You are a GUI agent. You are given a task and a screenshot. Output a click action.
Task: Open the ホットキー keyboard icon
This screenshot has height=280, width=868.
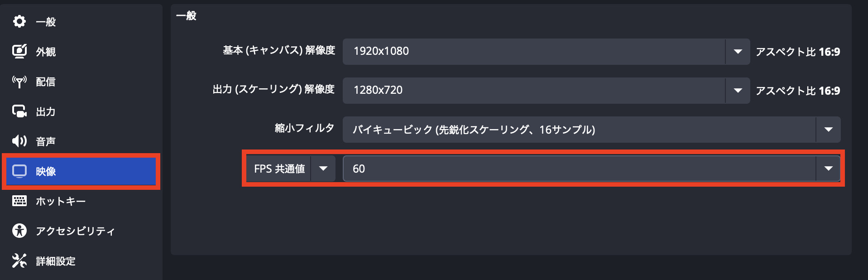pyautogui.click(x=19, y=201)
